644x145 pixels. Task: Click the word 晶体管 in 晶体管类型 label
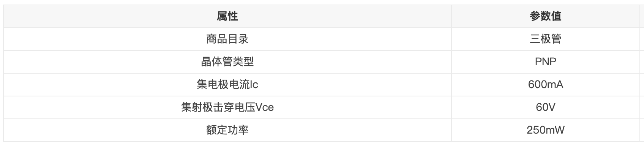point(217,62)
